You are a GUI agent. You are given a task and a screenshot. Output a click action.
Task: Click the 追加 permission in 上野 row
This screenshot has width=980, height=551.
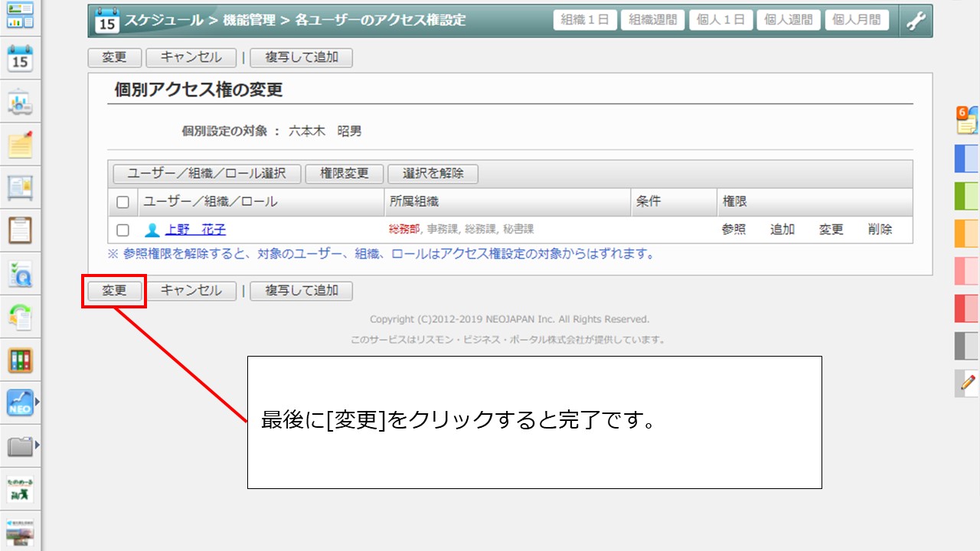pyautogui.click(x=782, y=230)
